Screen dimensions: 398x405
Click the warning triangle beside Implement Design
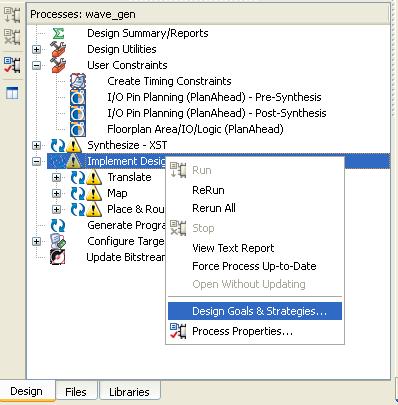[x=74, y=161]
